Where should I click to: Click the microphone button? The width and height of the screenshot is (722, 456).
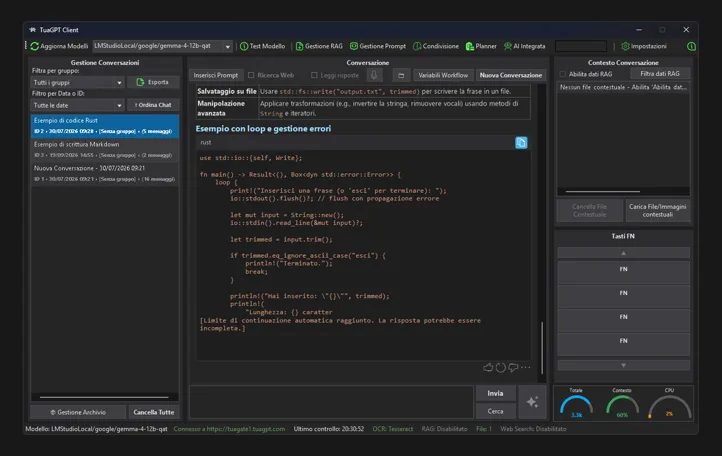(x=374, y=75)
